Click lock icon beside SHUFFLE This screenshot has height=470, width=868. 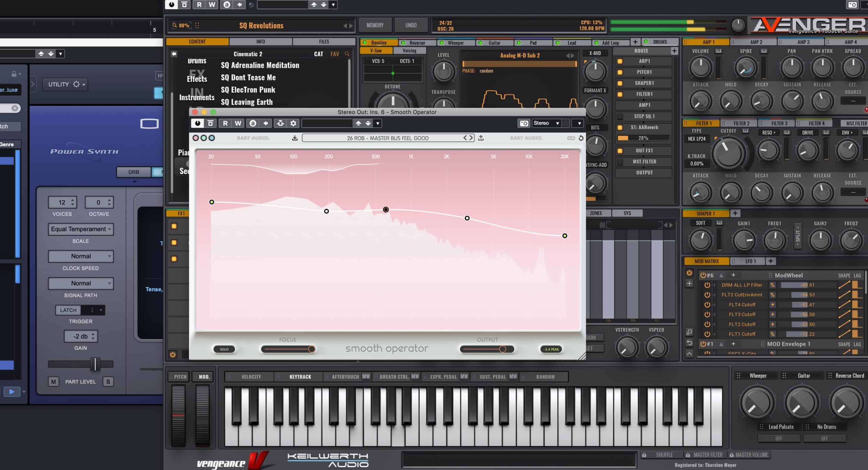tap(644, 455)
